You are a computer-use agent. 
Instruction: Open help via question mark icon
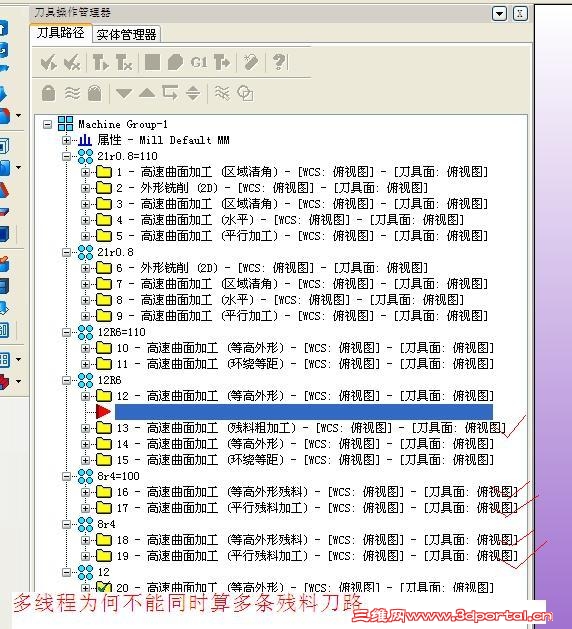(279, 63)
